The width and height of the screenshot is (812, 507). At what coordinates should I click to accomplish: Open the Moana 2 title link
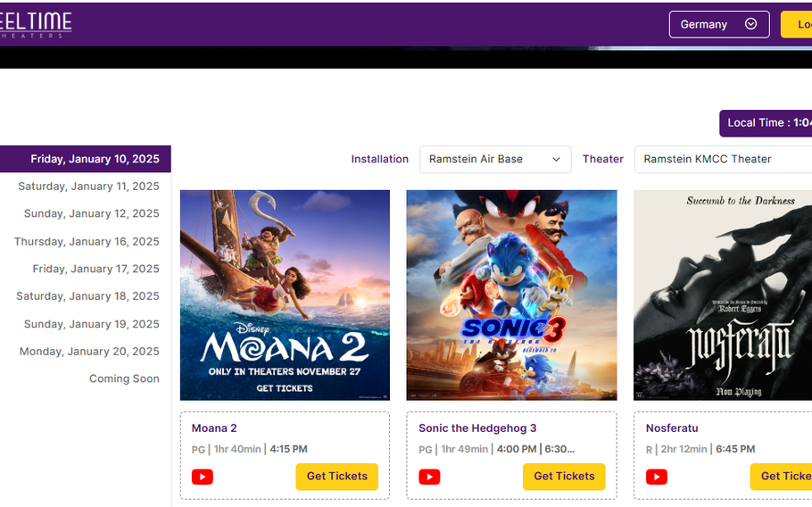pos(214,428)
